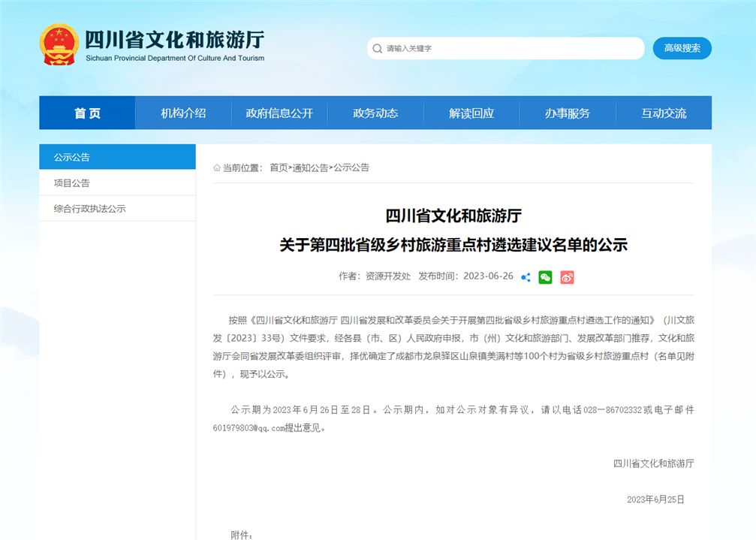756x540 pixels.
Task: Go to 政务动态 section
Action: click(x=375, y=113)
